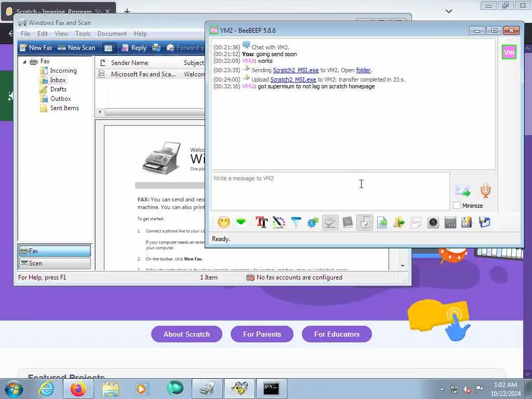The image size is (532, 399).
Task: Open Internet Explorer from the taskbar
Action: pos(46,389)
